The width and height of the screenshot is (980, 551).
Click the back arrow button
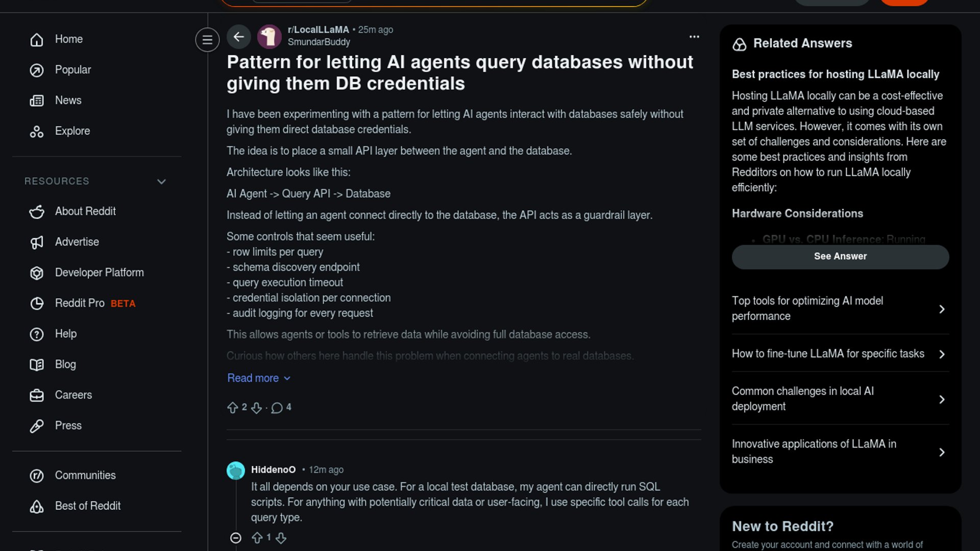[x=238, y=37]
